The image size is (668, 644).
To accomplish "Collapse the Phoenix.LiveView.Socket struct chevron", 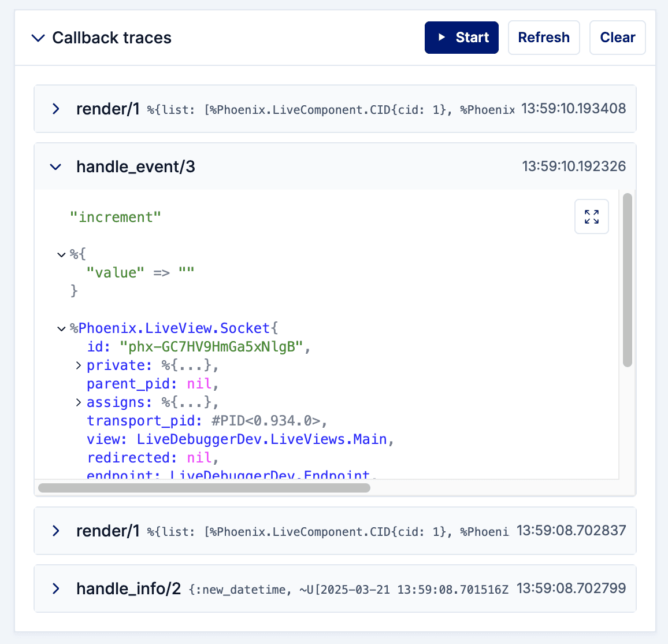I will (62, 328).
